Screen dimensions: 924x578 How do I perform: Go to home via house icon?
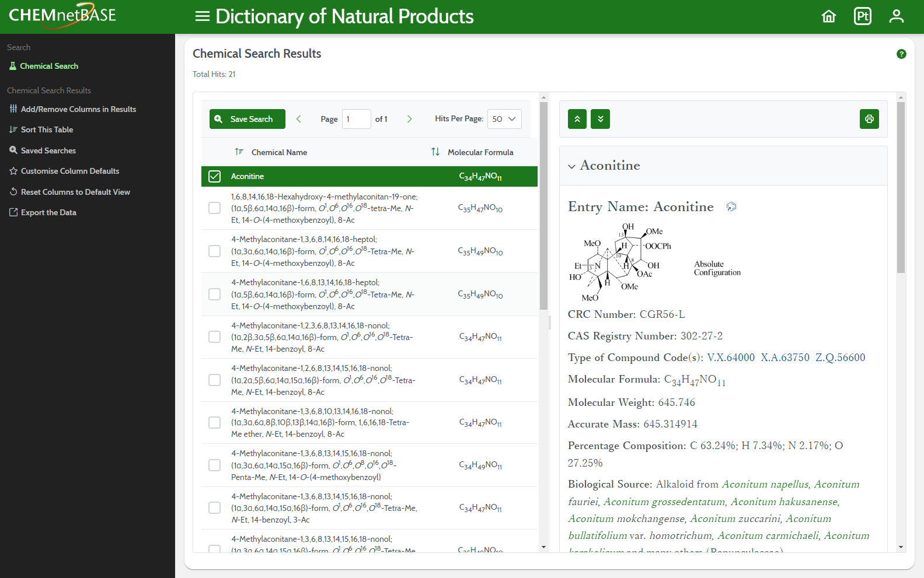point(829,16)
